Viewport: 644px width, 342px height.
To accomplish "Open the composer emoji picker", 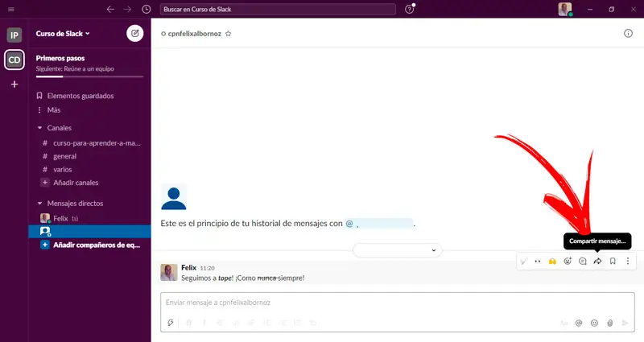I will pyautogui.click(x=594, y=323).
